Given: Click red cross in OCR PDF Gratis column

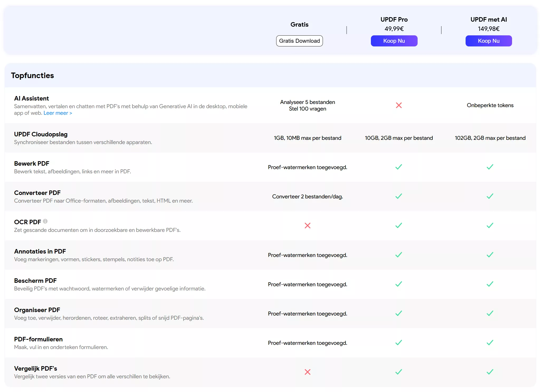Looking at the screenshot, I should 307,226.
